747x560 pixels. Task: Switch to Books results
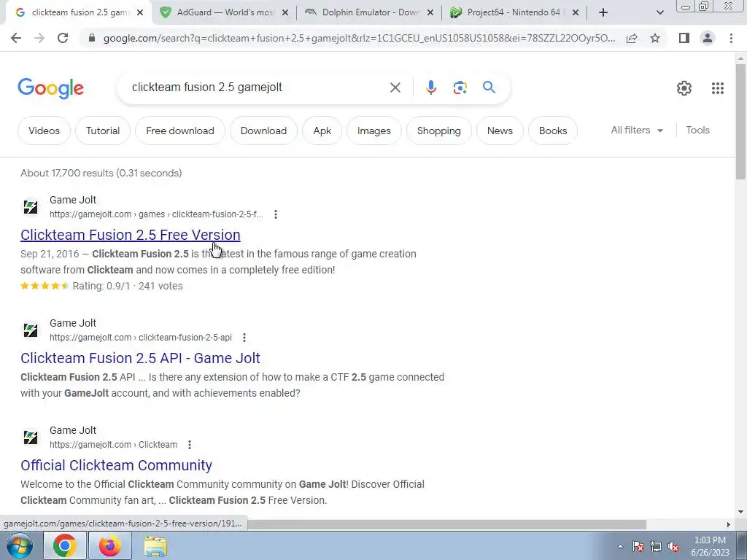(x=553, y=131)
